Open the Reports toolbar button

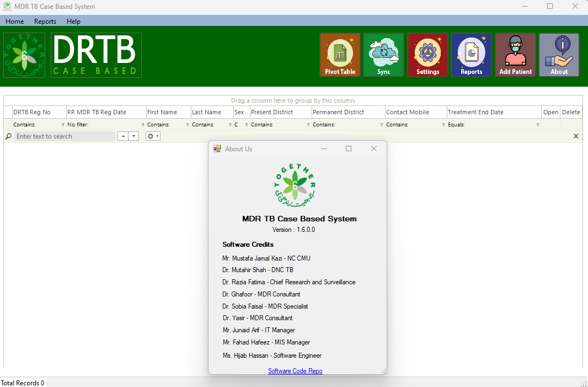pyautogui.click(x=472, y=55)
